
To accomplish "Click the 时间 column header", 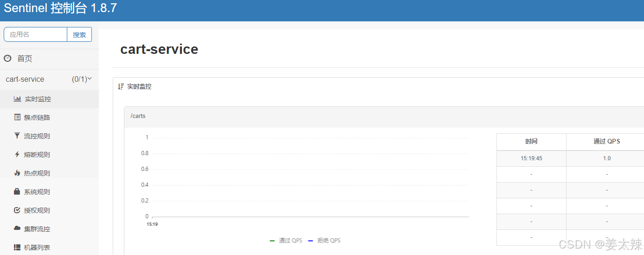I will (x=531, y=142).
